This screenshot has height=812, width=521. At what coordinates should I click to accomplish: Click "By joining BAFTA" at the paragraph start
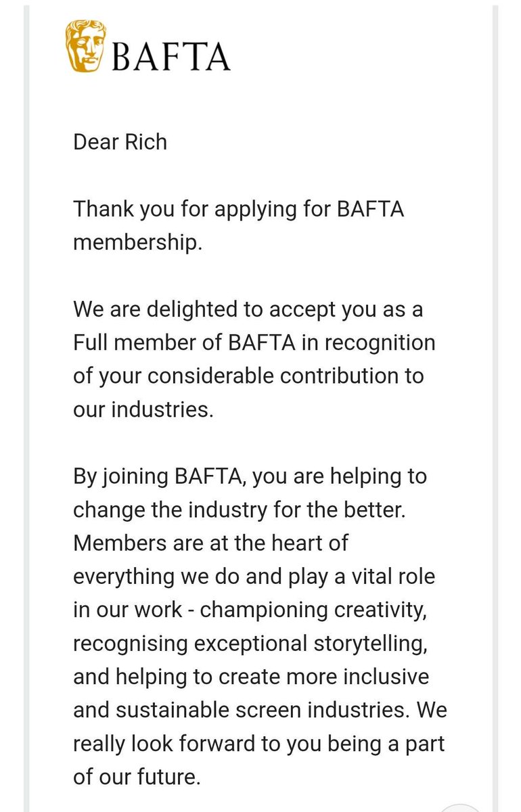click(155, 476)
